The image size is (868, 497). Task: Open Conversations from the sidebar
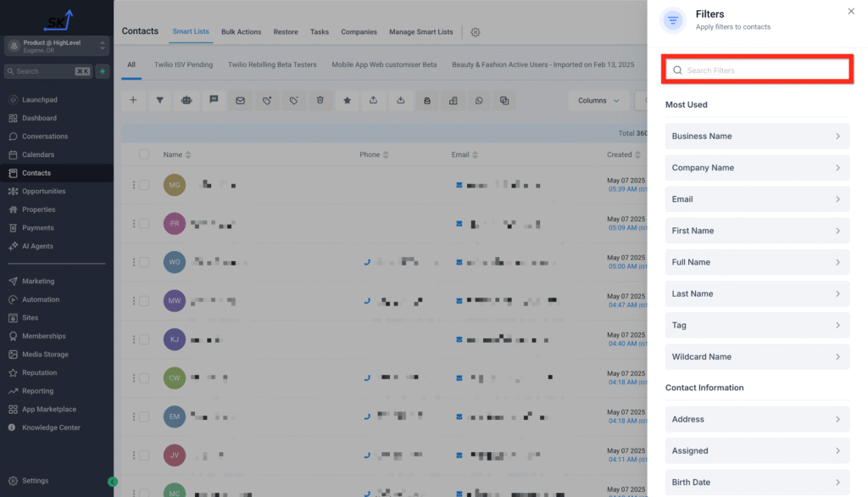pos(45,137)
